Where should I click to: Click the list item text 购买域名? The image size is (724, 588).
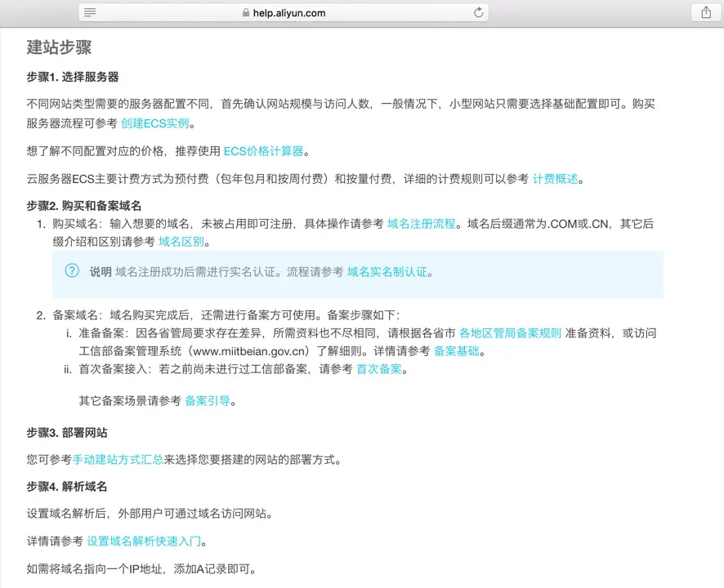[75, 224]
